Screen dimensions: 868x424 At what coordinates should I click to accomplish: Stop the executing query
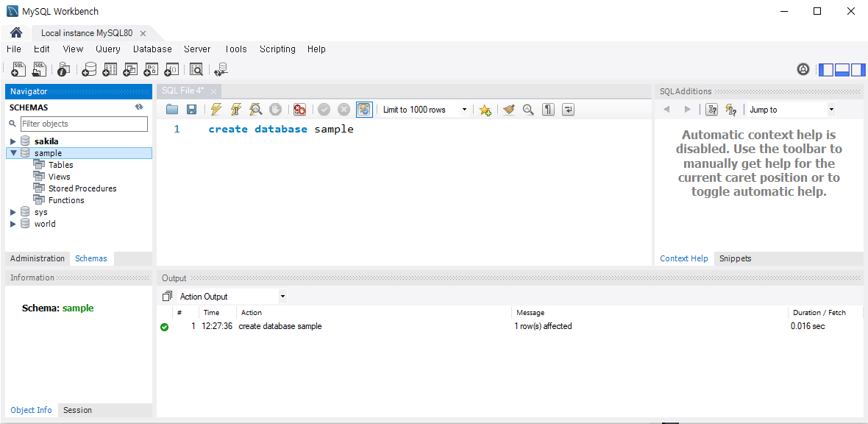point(275,110)
